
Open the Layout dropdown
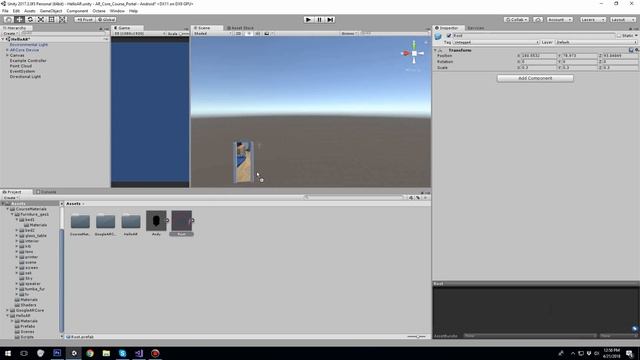click(623, 20)
